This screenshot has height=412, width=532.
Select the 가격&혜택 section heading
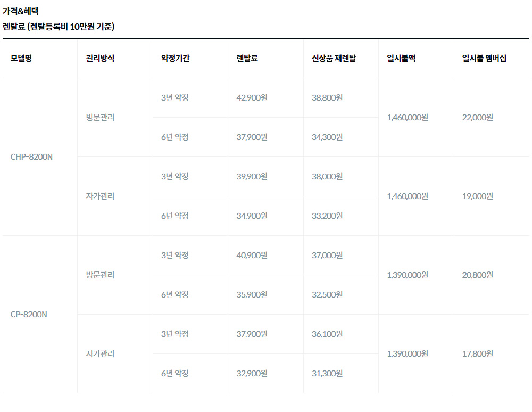(x=21, y=11)
